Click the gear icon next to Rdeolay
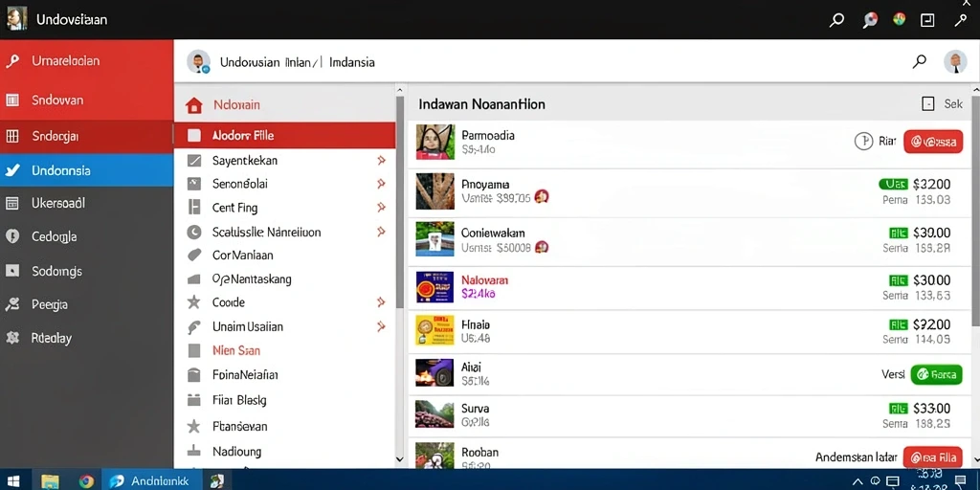980x490 pixels. [11, 338]
